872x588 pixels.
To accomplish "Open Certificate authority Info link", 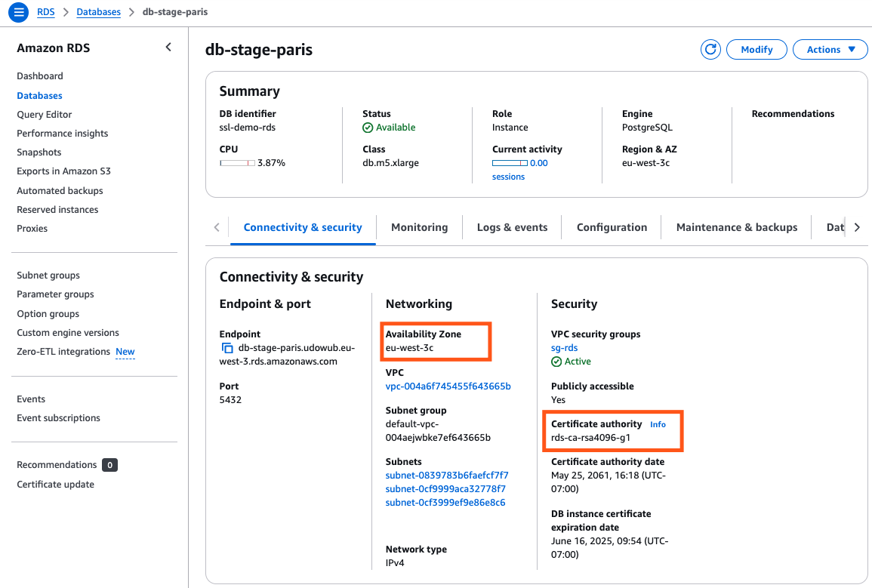I will (x=658, y=425).
